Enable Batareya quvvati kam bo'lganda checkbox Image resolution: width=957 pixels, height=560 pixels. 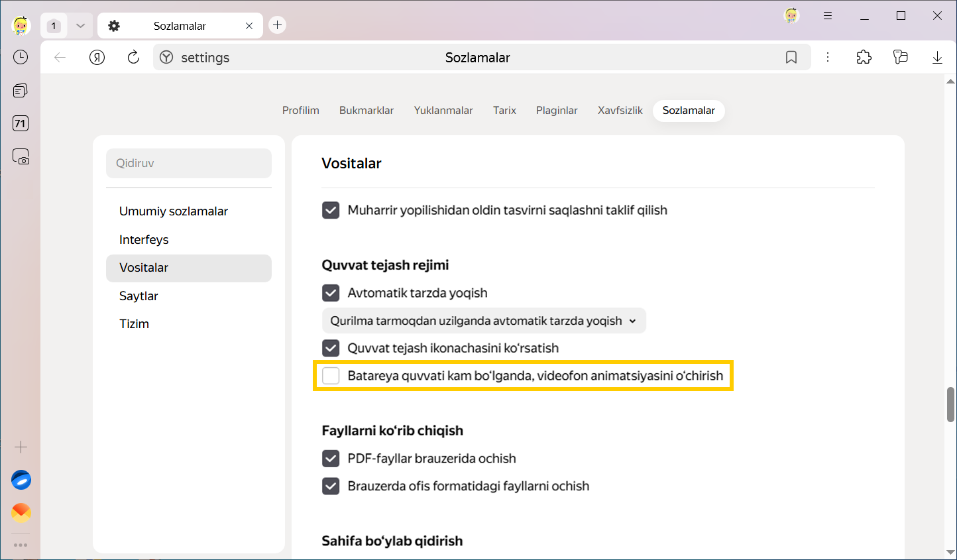(331, 376)
